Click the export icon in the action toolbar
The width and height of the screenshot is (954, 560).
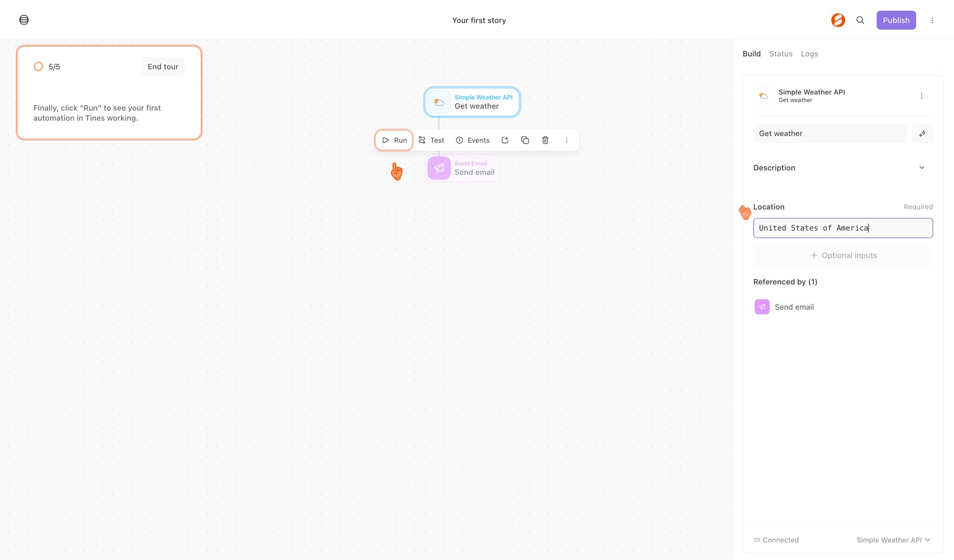click(505, 140)
